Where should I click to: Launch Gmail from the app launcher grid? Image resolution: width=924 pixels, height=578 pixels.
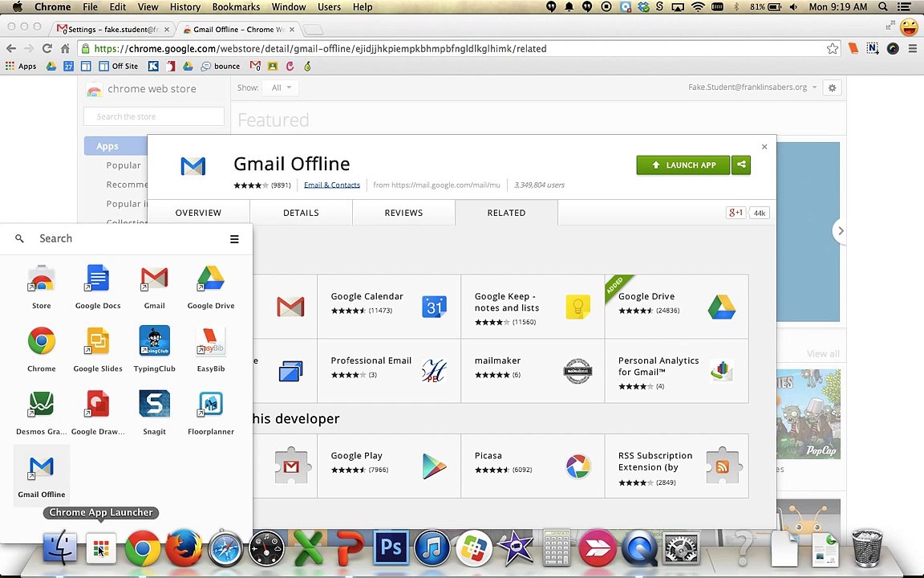coord(154,287)
